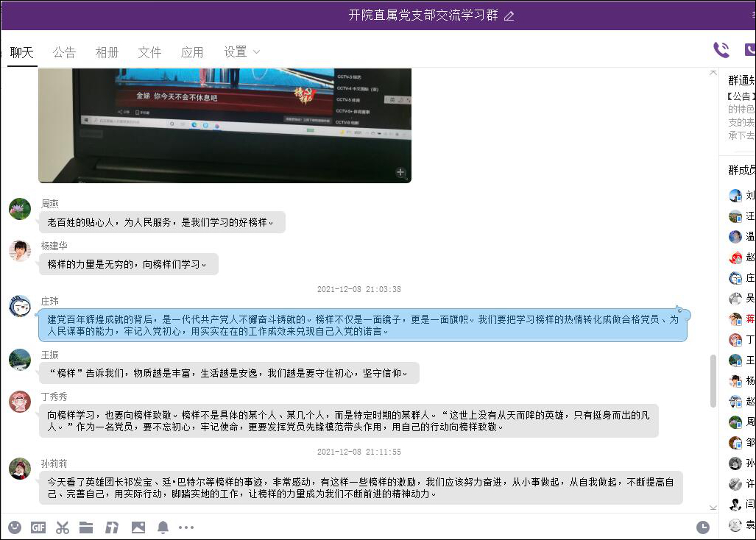Viewport: 756px width, 540px height.
Task: Select 庄玮's blue message bubble
Action: [x=363, y=326]
